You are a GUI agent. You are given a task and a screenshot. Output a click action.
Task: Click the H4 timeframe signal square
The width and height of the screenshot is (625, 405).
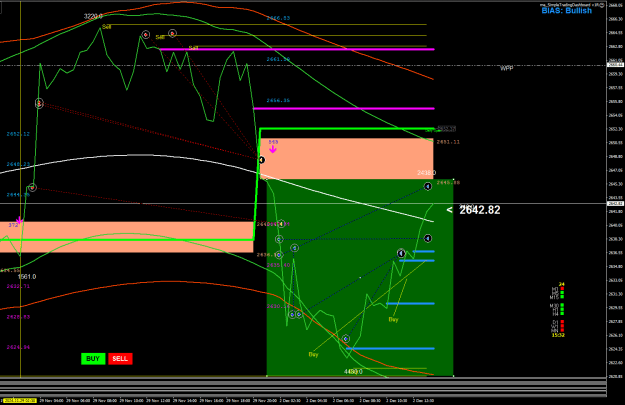click(x=562, y=313)
